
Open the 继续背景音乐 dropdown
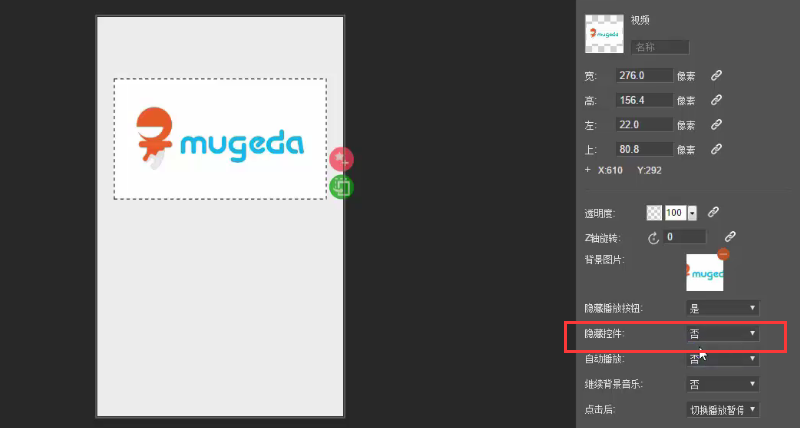(722, 384)
